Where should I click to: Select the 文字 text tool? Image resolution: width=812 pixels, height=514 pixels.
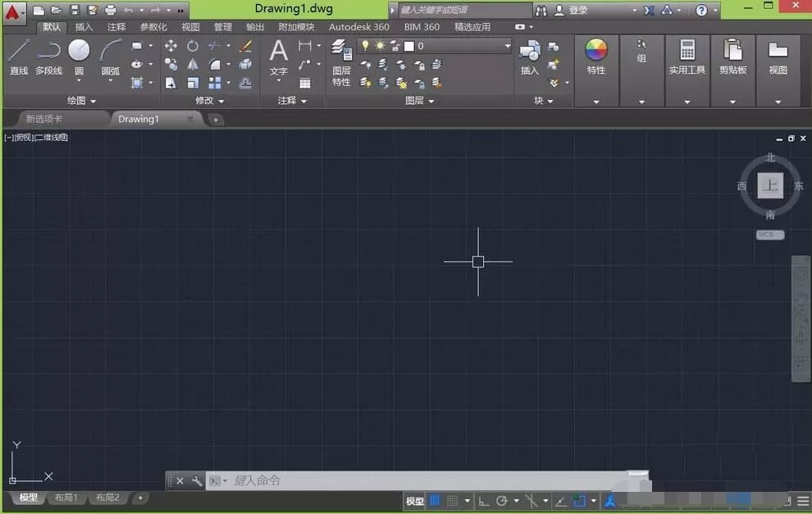[279, 58]
